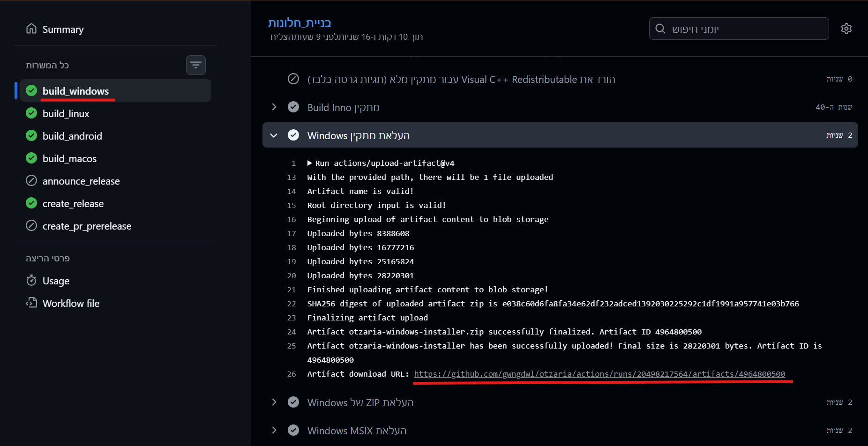Select the build_android job
868x446 pixels.
point(72,136)
